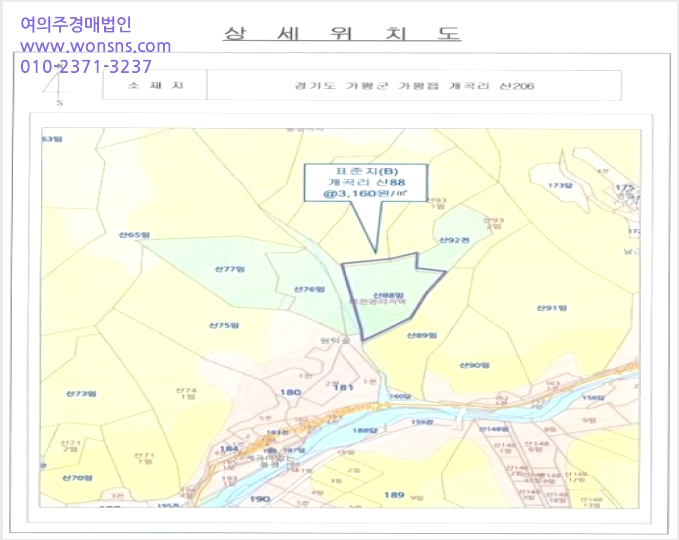Click the 표준지(B) callout box
679x540 pixels.
tap(366, 182)
